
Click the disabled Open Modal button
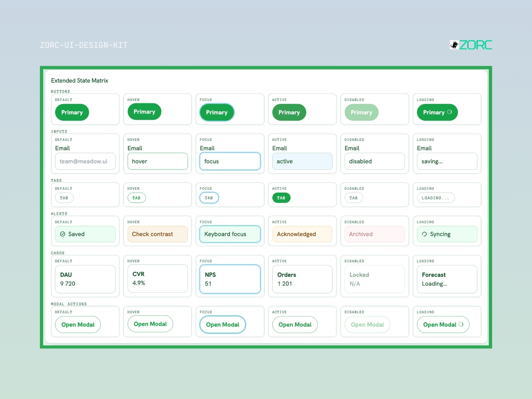(367, 325)
